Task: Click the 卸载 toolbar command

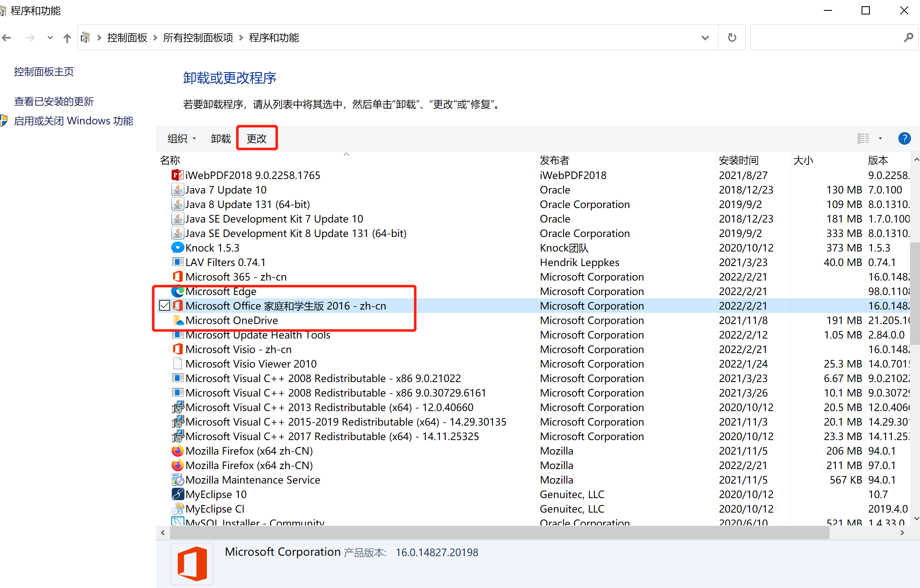Action: coord(221,139)
